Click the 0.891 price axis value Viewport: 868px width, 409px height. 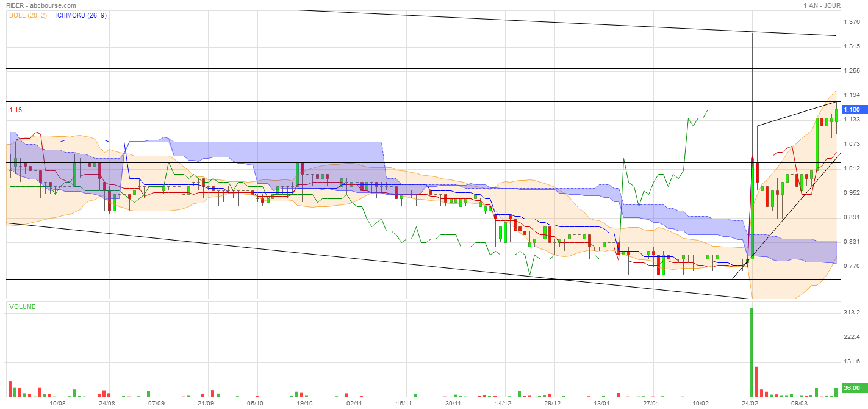point(851,217)
